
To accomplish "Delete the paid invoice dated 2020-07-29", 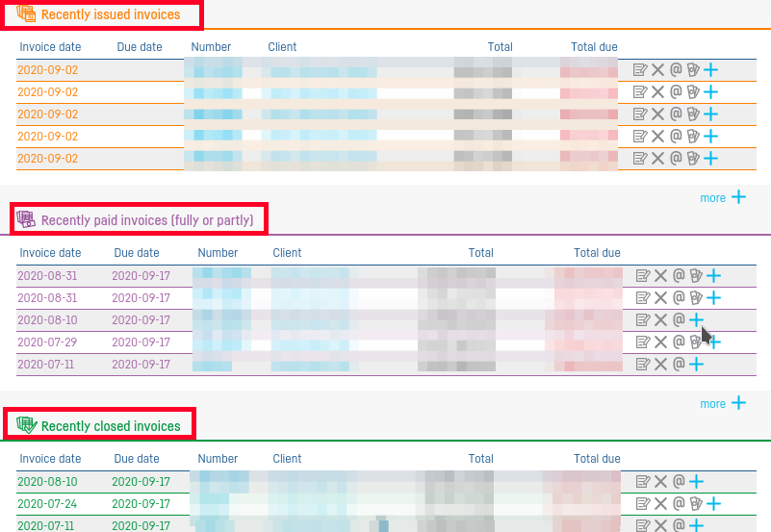I will tap(661, 342).
